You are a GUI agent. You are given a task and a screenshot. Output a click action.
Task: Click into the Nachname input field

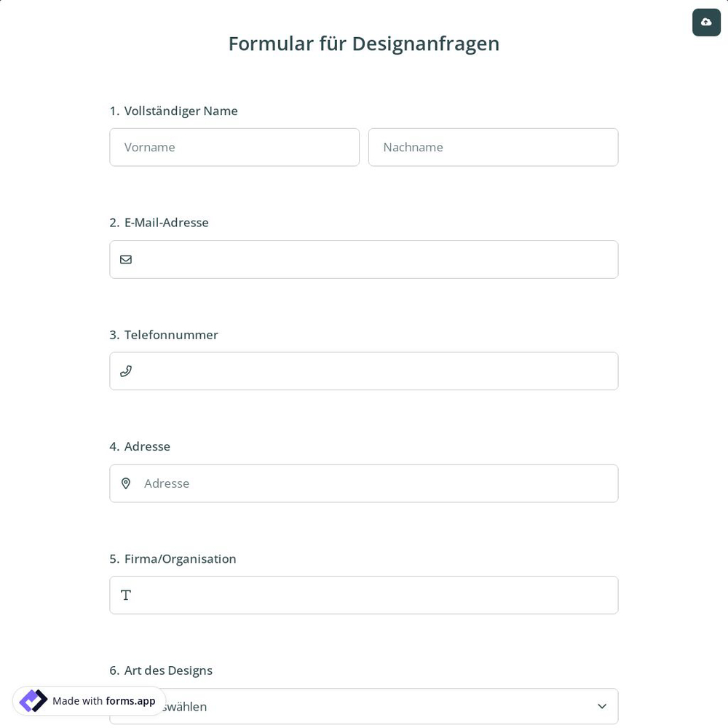(x=493, y=147)
